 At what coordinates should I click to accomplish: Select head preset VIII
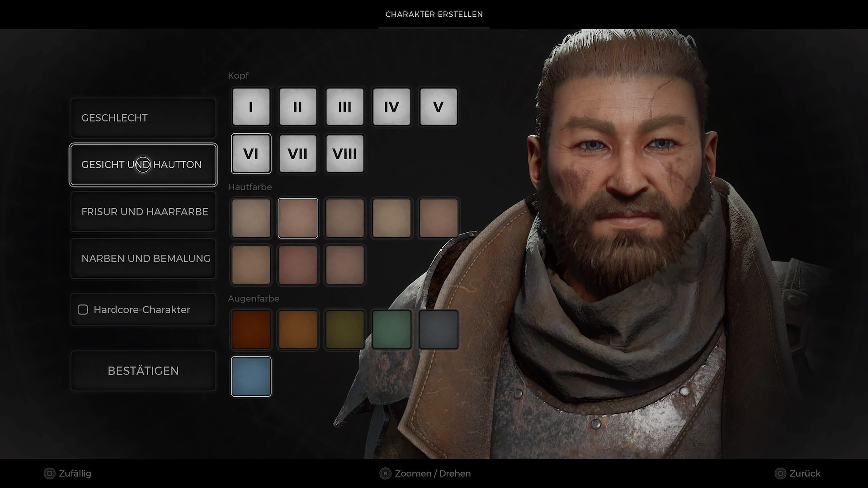point(344,154)
